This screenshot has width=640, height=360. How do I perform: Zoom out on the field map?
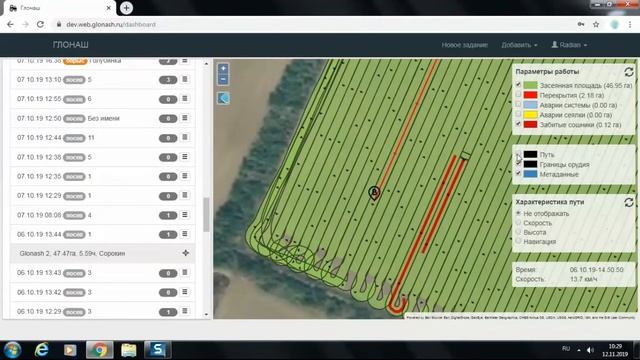(223, 79)
